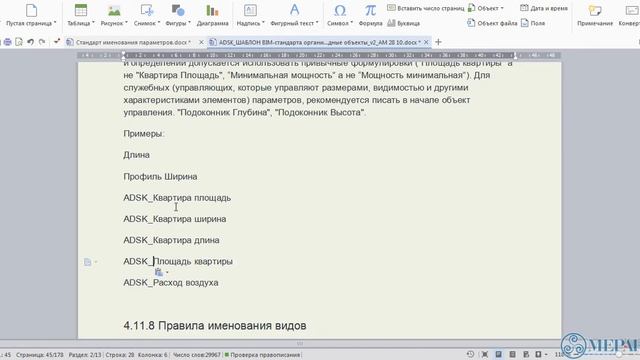The image size is (640, 360).
Task: Click in the 'Профиль Ширина' line
Action: coord(160,177)
